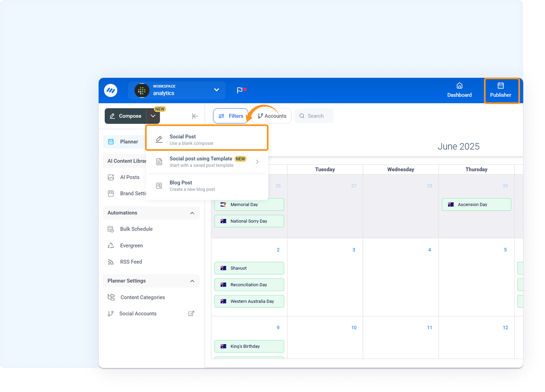Open AI Posts in sidebar
The width and height of the screenshot is (545, 392).
tap(129, 177)
